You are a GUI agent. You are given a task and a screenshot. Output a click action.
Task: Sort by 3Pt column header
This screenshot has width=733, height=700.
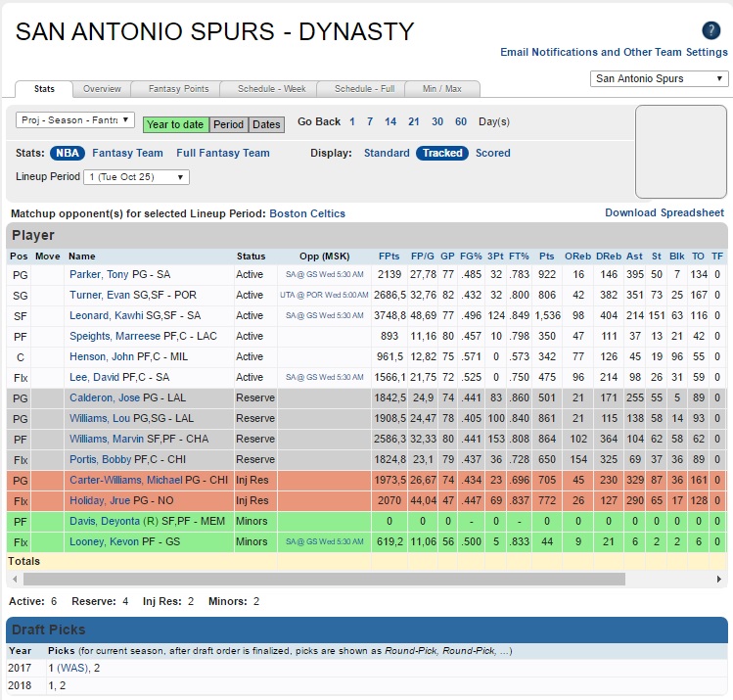point(495,257)
